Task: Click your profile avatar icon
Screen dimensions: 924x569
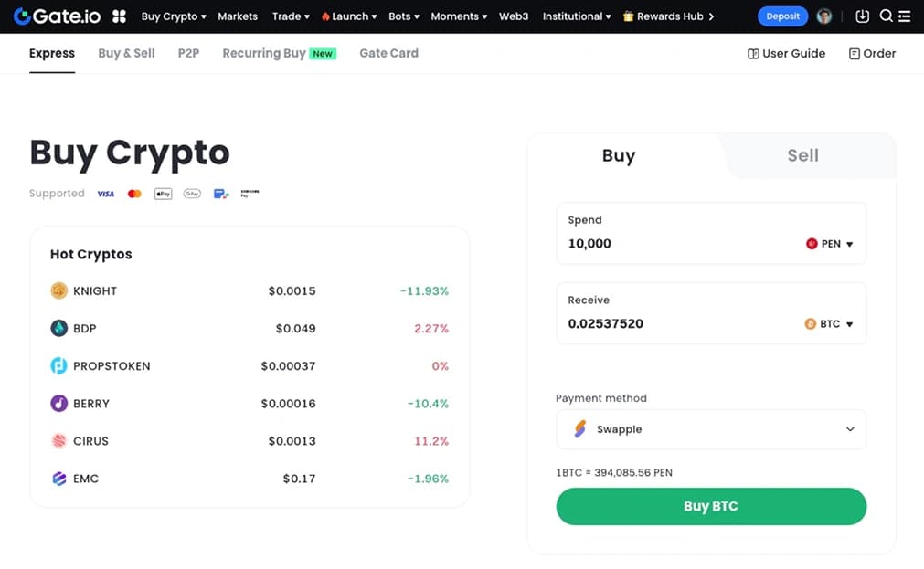Action: (823, 16)
